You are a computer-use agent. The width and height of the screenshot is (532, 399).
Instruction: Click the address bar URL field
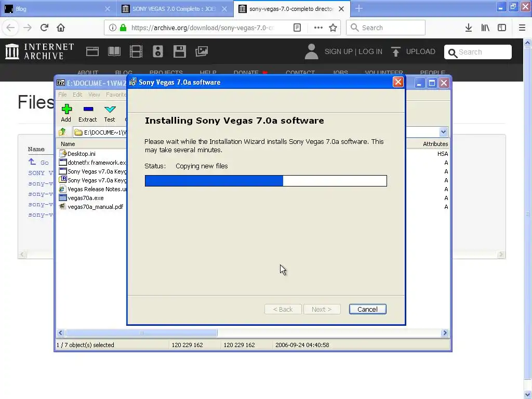[202, 28]
